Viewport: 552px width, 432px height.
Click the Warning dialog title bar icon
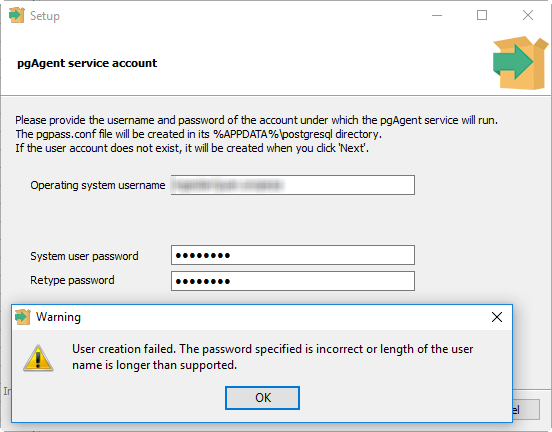click(x=23, y=317)
